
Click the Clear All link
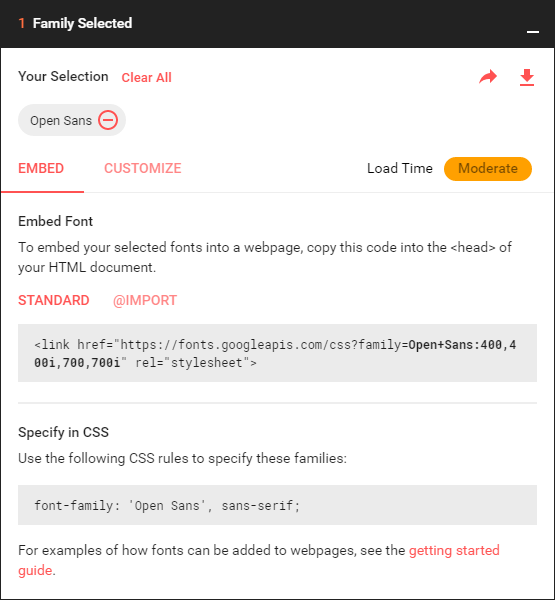point(147,77)
